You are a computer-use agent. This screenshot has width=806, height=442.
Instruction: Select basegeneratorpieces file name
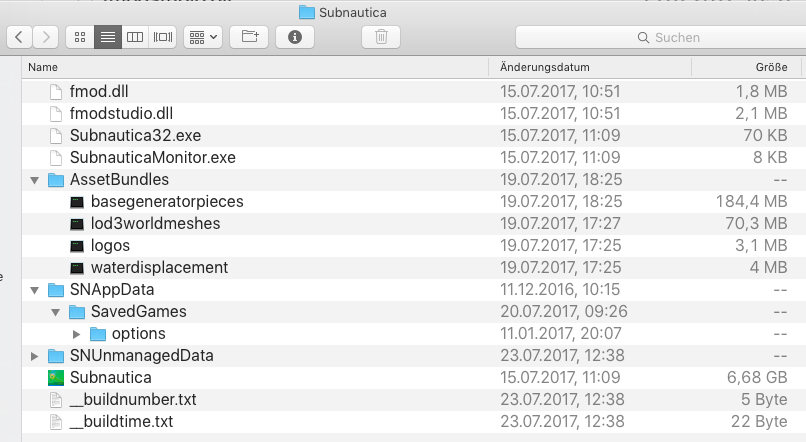(167, 201)
